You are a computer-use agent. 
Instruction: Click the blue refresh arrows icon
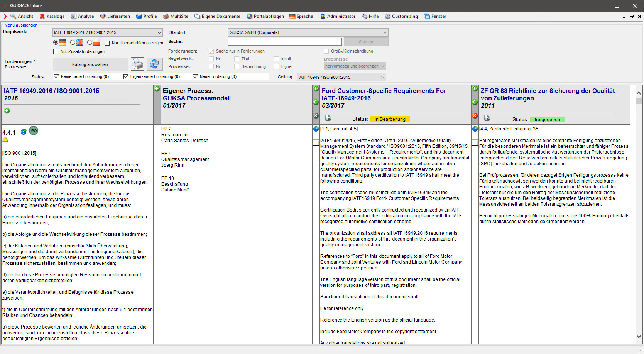[154, 64]
